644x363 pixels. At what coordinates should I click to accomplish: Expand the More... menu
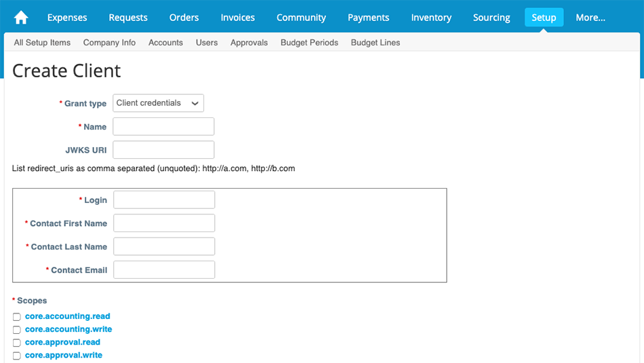pos(590,18)
